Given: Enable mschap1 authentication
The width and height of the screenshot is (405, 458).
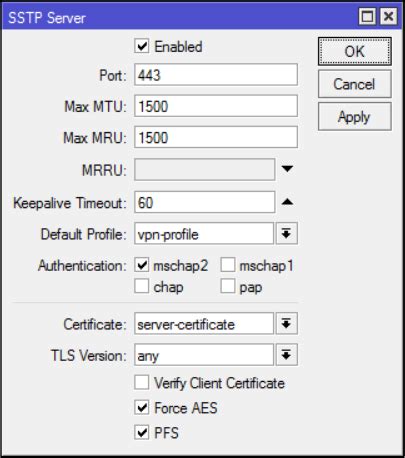Looking at the screenshot, I should click(228, 265).
